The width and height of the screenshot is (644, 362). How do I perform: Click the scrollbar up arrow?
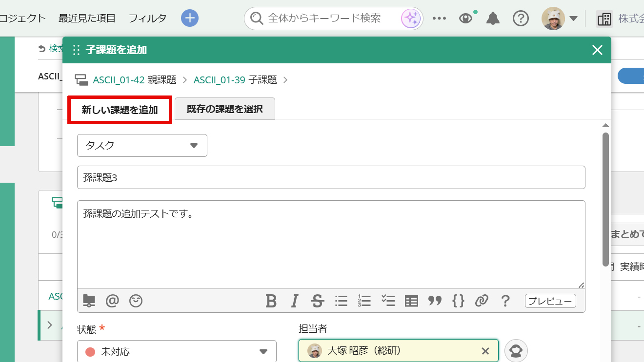click(606, 125)
